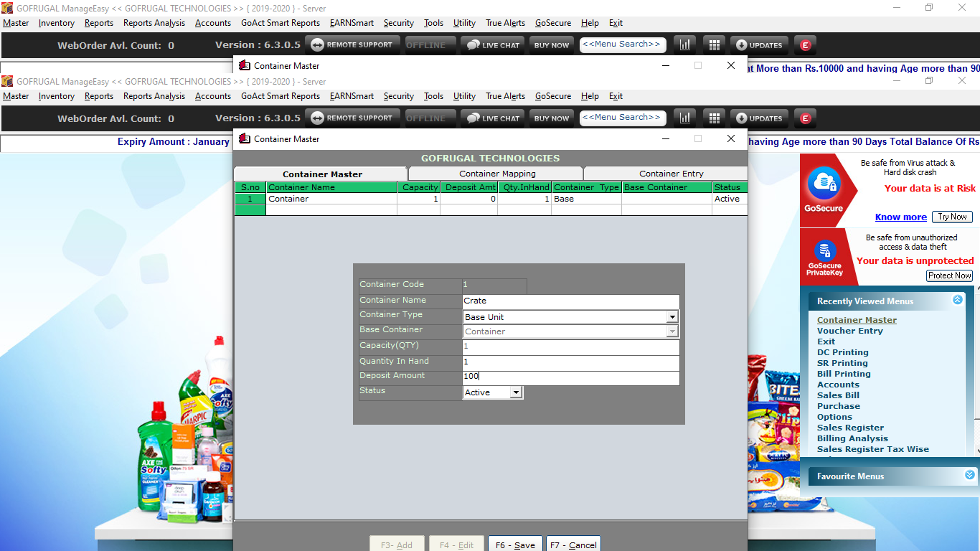Open the Tools menu in the background window
The image size is (980, 551).
(x=433, y=23)
